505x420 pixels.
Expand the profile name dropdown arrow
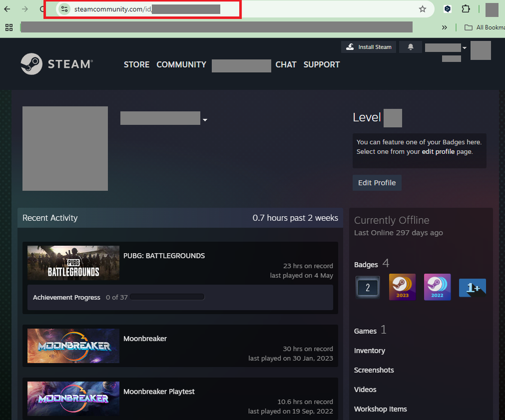(x=205, y=120)
